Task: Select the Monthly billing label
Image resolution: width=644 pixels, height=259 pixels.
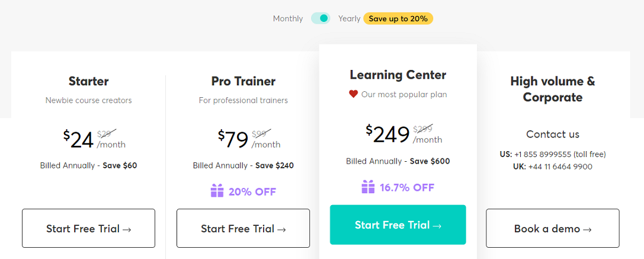Action: (x=288, y=19)
